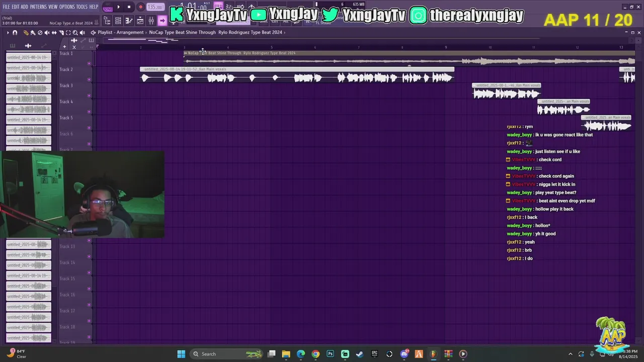Click the speaker icon before Playlist title
644x362 pixels.
[93, 33]
